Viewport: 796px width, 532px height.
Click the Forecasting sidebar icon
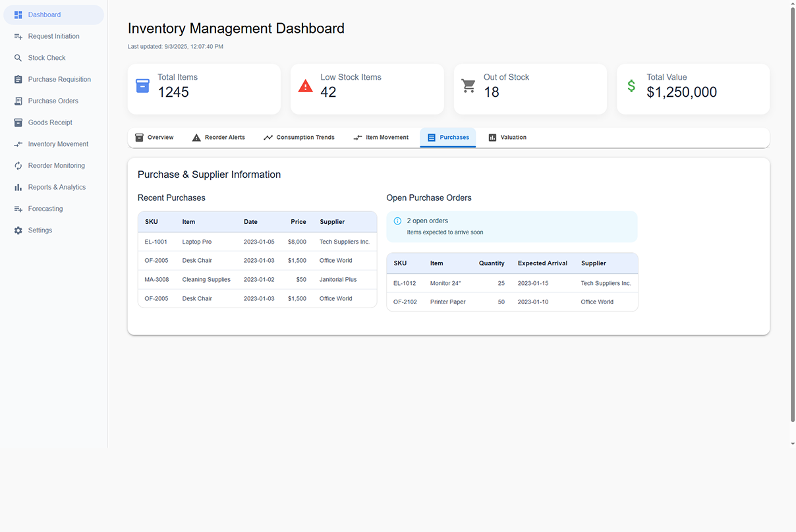point(18,209)
